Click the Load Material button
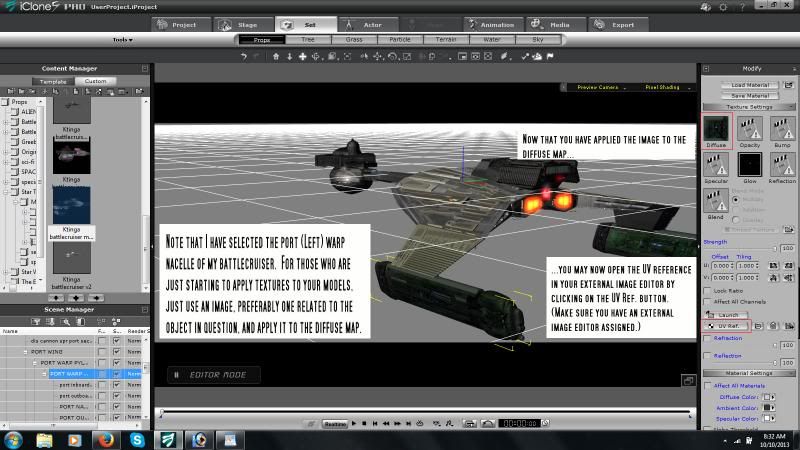This screenshot has width=800, height=450. pos(750,85)
